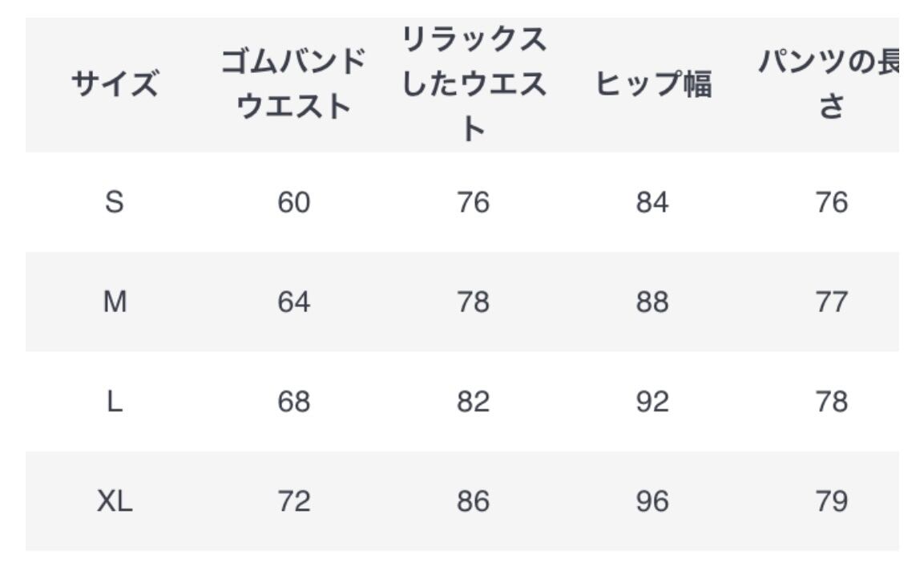Viewport: 924px width, 571px height.
Task: Select hip width value 88 in M row
Action: [x=652, y=302]
